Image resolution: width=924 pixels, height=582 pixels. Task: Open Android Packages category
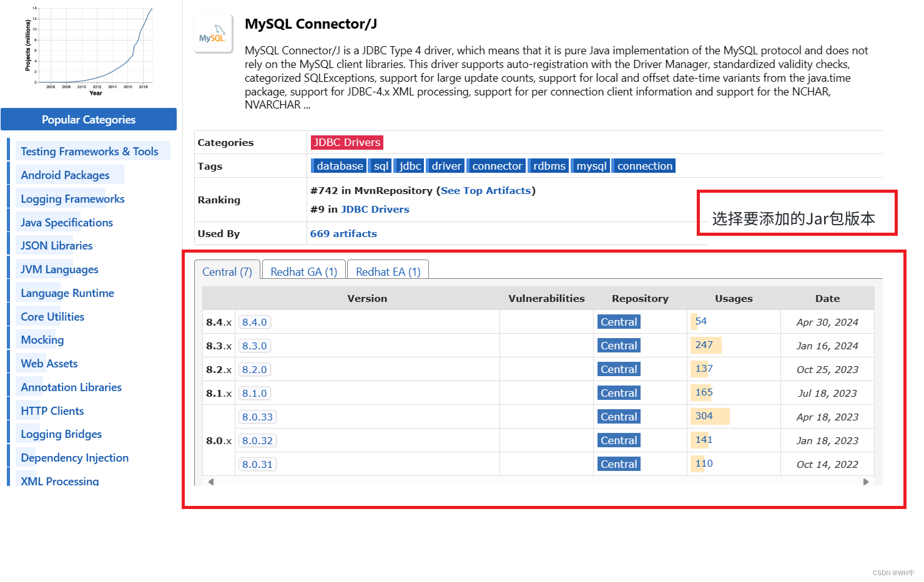coord(65,175)
